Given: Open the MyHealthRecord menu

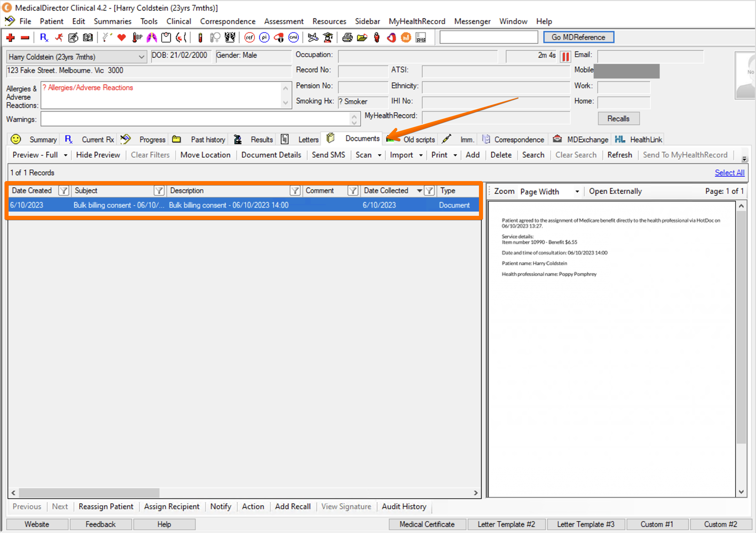Looking at the screenshot, I should click(417, 21).
